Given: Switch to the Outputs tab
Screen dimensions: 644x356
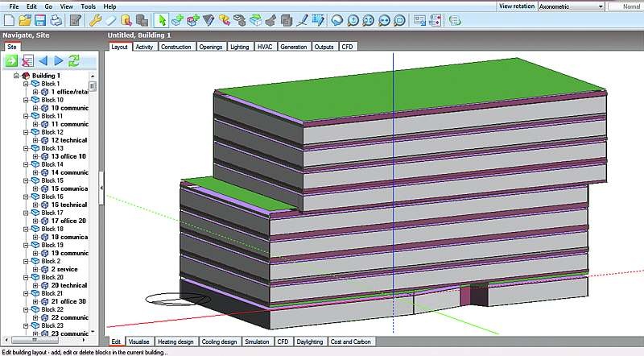Looking at the screenshot, I should click(x=324, y=47).
